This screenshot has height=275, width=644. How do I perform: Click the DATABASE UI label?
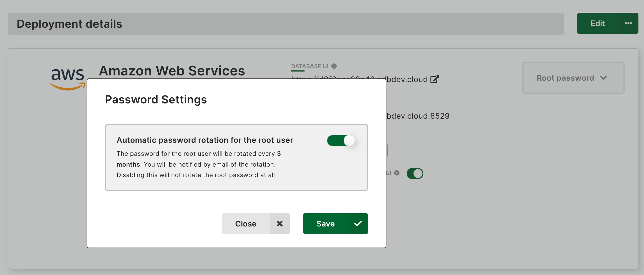pyautogui.click(x=310, y=66)
